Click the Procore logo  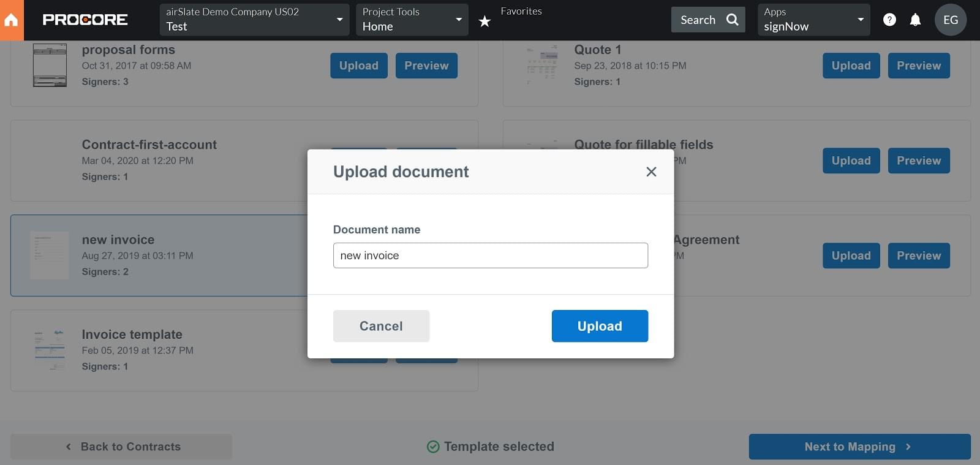click(85, 20)
